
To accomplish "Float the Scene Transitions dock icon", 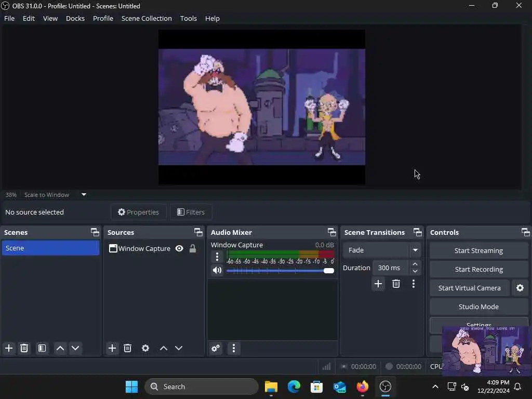I will 418,232.
